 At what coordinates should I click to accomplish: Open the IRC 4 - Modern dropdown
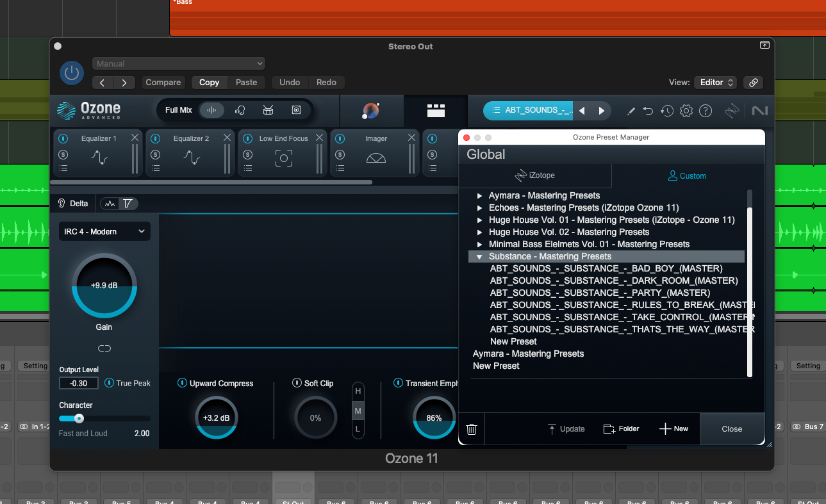[104, 232]
